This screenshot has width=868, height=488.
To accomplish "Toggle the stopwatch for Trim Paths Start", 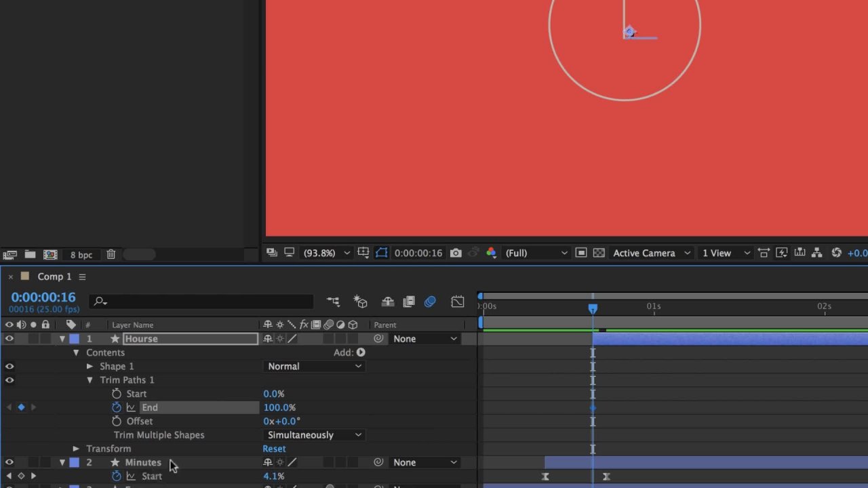I will (117, 394).
